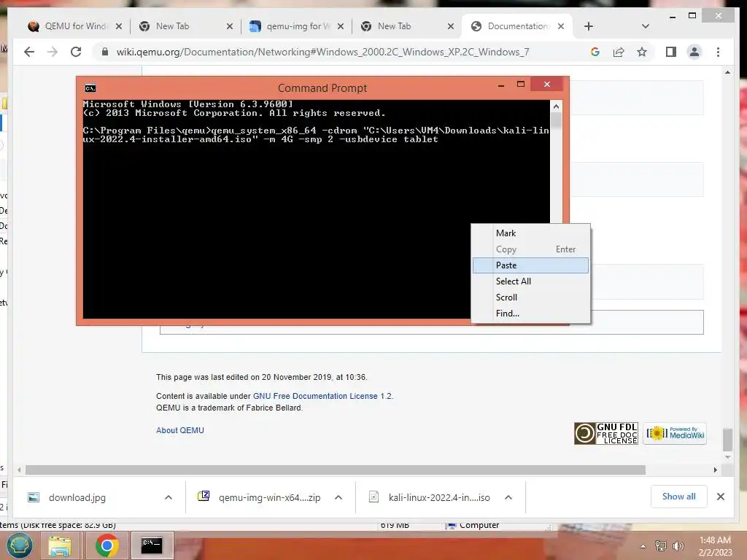Click the page vertical scrollbar thumb

[727, 439]
